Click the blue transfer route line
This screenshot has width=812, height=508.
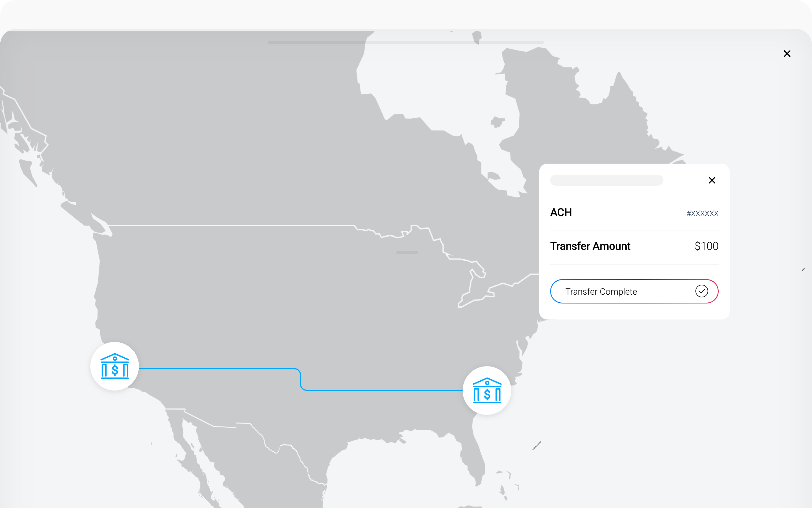tap(218, 369)
